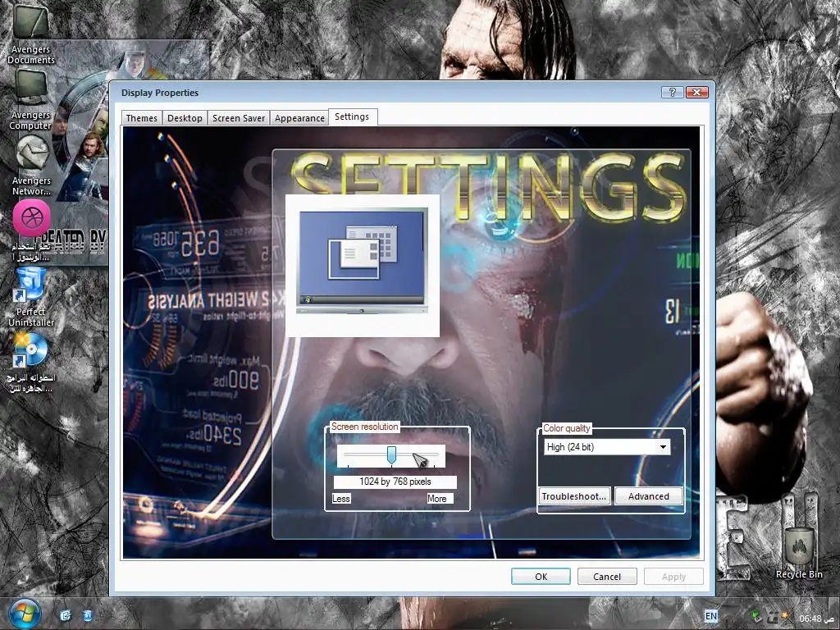Click the Cancel button

point(607,577)
